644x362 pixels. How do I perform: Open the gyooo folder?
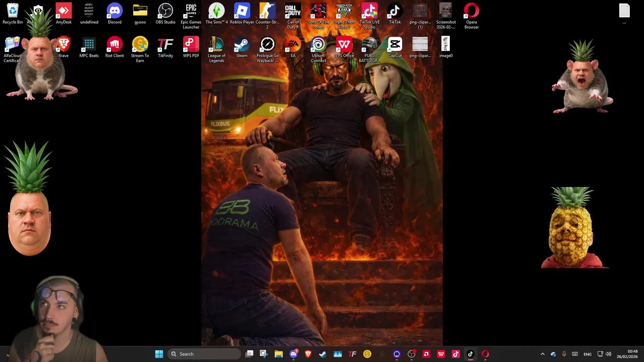[140, 14]
